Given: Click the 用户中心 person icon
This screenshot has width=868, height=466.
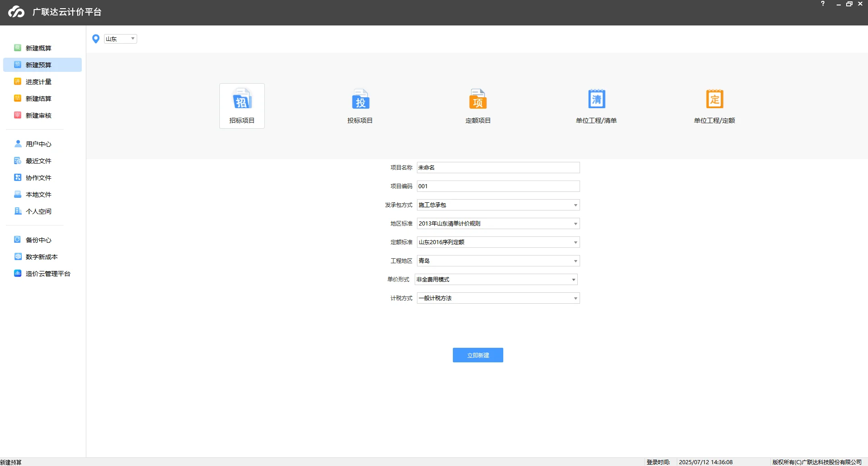Looking at the screenshot, I should (x=18, y=144).
